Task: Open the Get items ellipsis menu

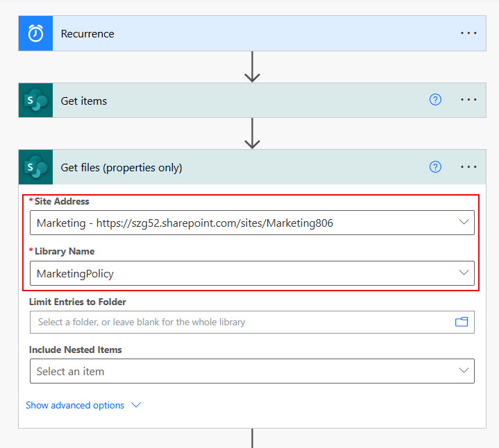Action: (469, 100)
